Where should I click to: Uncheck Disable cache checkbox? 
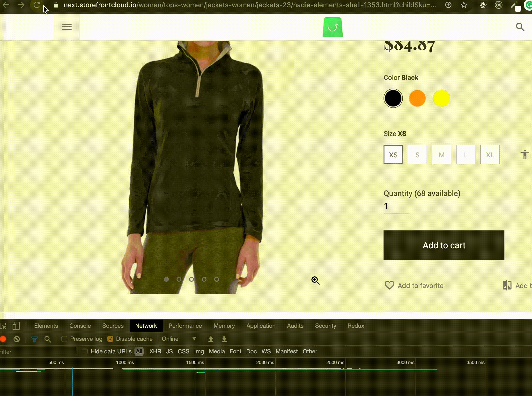110,339
